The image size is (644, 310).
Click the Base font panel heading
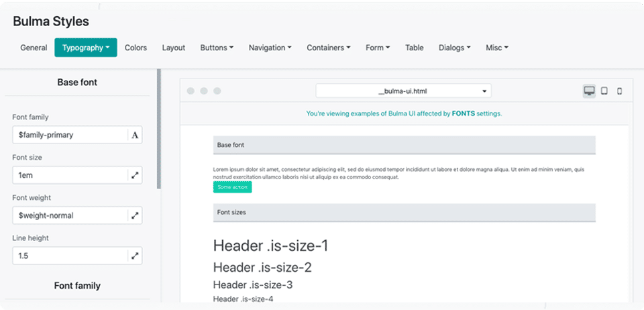pyautogui.click(x=77, y=82)
